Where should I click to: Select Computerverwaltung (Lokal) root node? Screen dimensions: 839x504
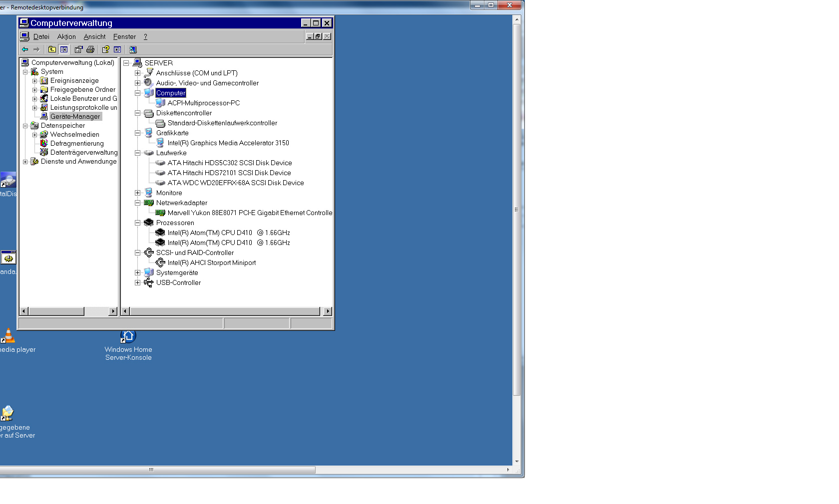pos(72,62)
